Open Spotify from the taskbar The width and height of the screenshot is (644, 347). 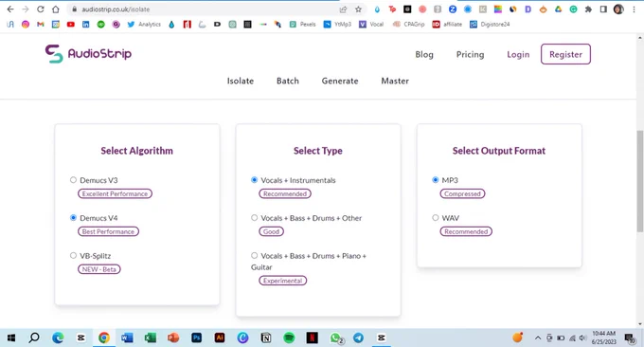coord(289,338)
